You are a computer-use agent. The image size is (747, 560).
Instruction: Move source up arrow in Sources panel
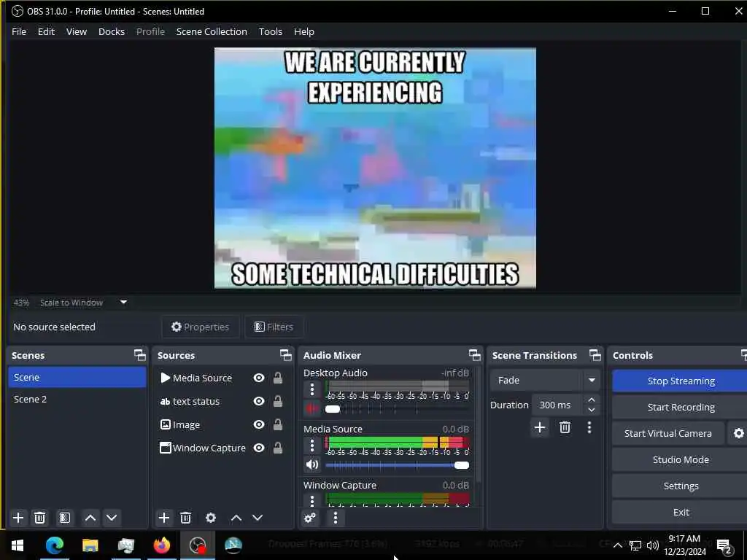(x=236, y=518)
